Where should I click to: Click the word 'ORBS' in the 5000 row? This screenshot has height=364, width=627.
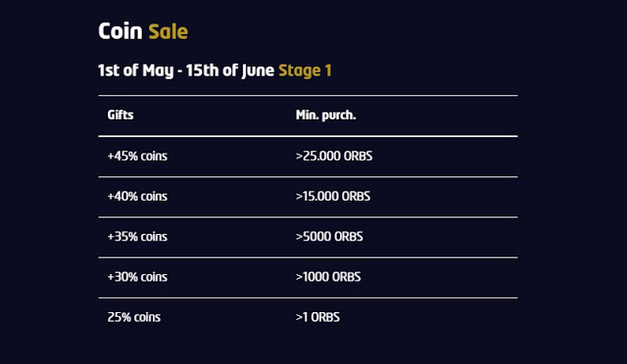click(349, 237)
